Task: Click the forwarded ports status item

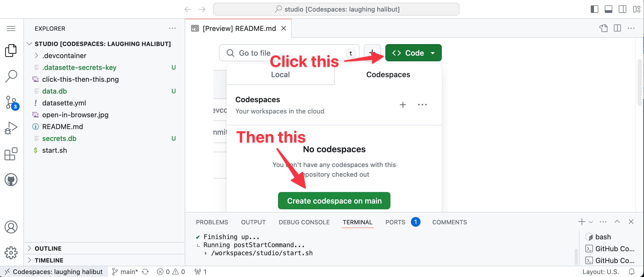Action: click(201, 272)
